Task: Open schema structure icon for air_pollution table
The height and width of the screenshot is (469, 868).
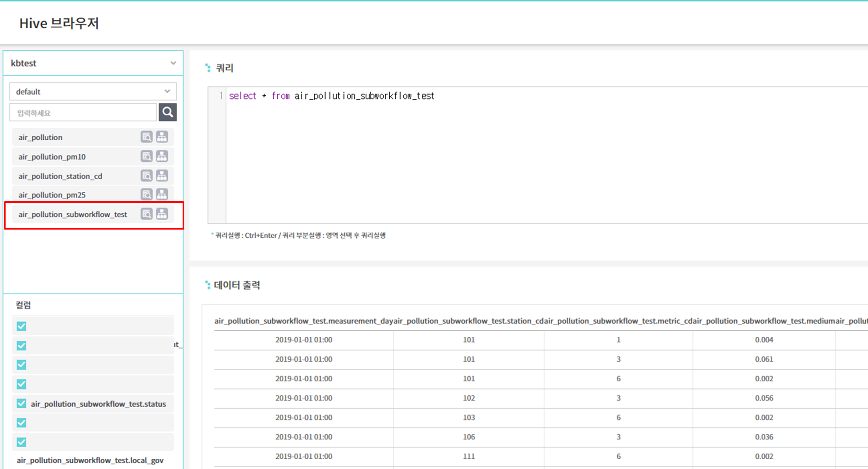Action: (162, 137)
